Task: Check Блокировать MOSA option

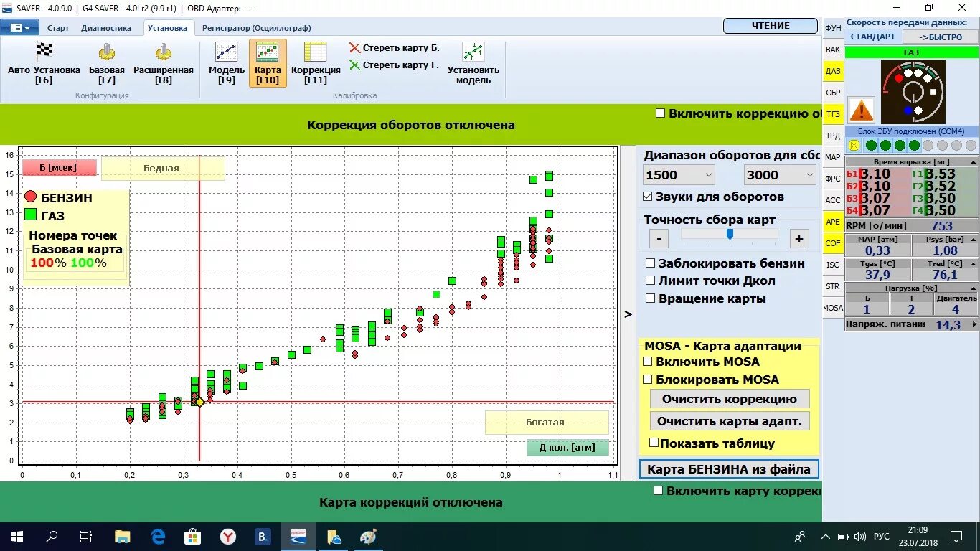Action: pyautogui.click(x=648, y=380)
